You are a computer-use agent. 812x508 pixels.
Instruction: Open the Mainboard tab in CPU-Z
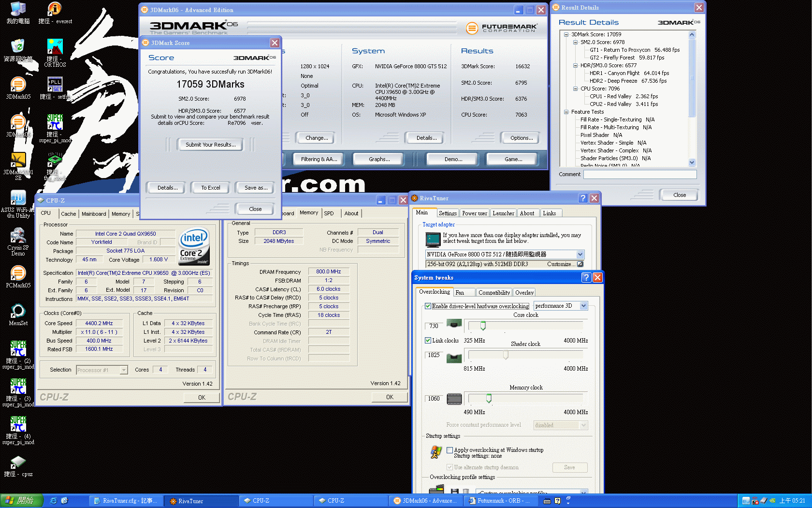coord(94,214)
